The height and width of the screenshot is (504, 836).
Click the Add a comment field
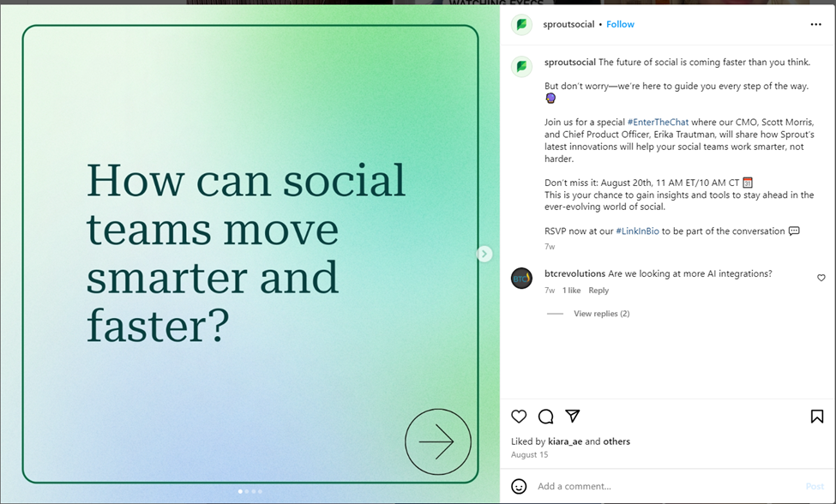[x=666, y=486]
